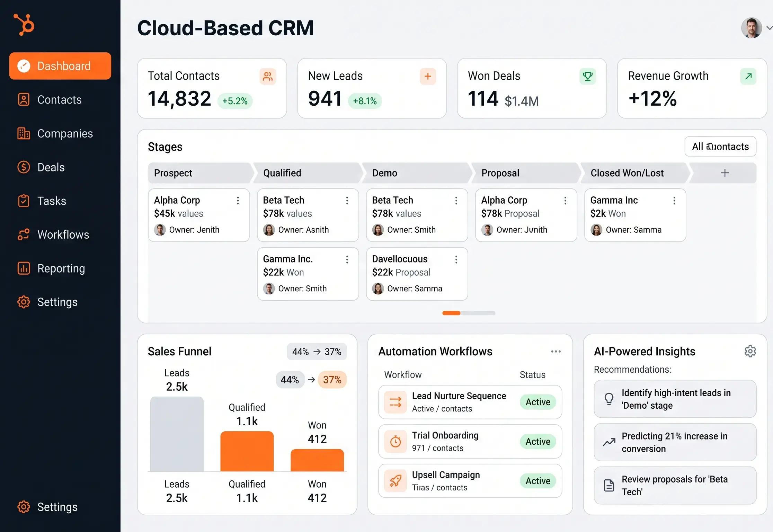Open menu on Beta Tech Qualified card
The height and width of the screenshot is (532, 773).
(347, 201)
